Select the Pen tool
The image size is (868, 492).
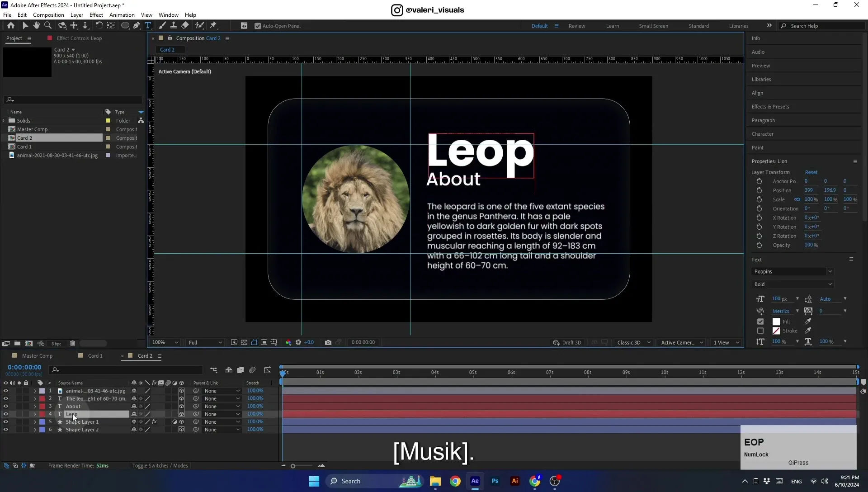tap(137, 26)
